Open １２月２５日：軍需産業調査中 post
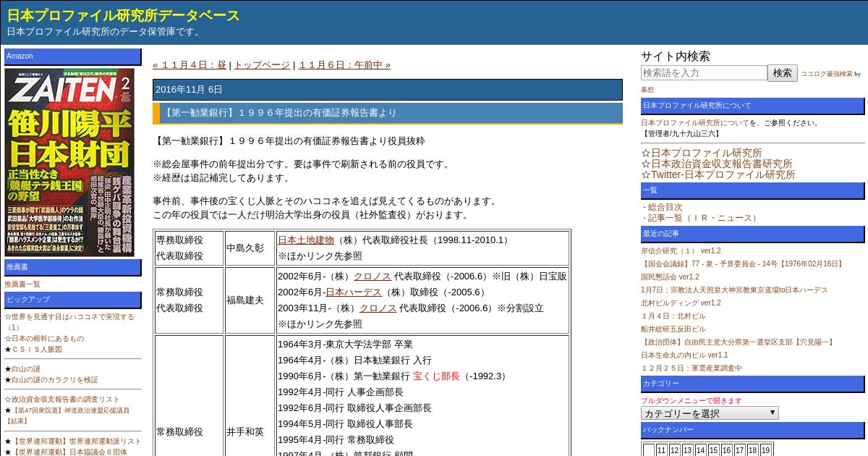This screenshot has height=456, width=868. (692, 368)
